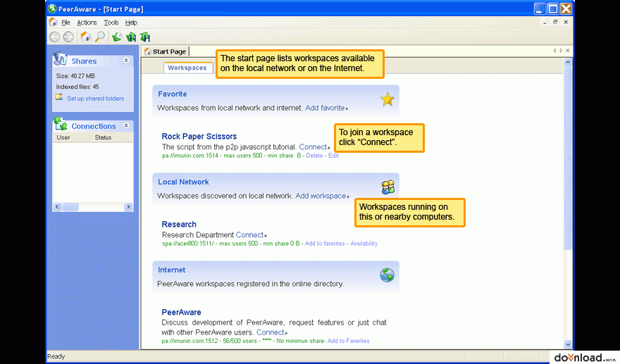Open the Rock Paper Scissors title

point(199,137)
